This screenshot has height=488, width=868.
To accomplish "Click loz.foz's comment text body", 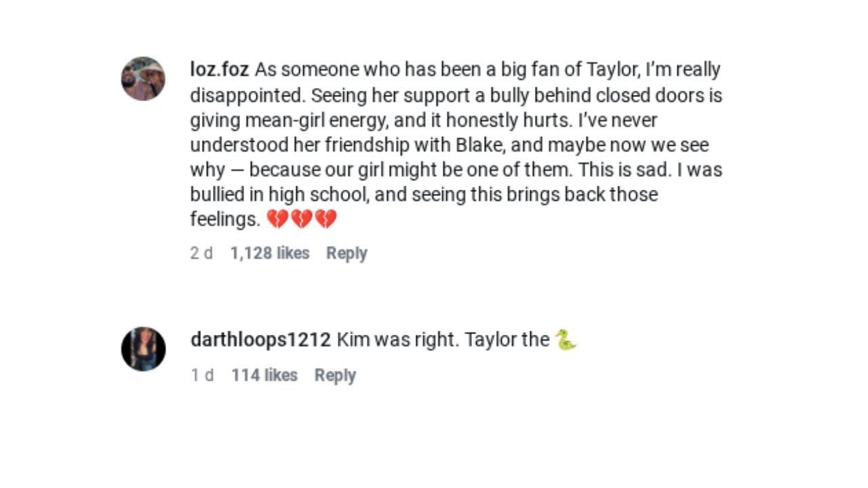I will (454, 144).
